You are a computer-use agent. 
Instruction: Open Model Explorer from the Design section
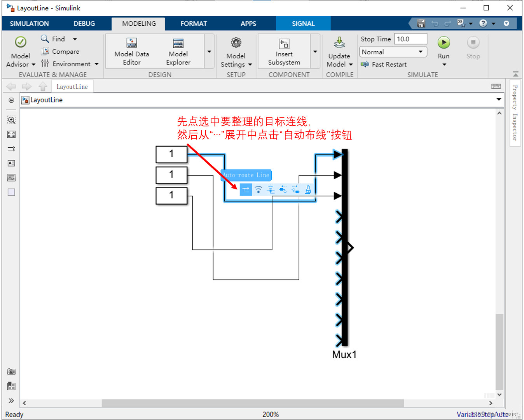pos(178,51)
